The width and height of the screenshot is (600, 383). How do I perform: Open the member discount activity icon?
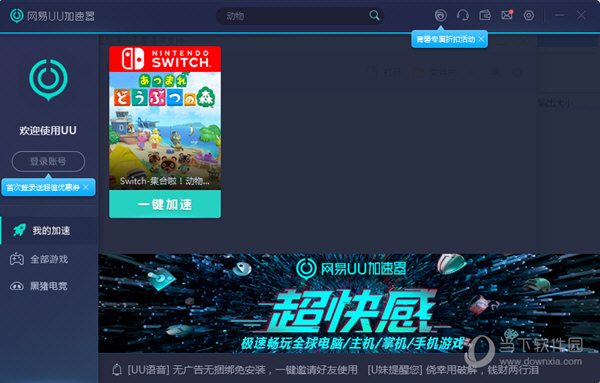coord(440,16)
